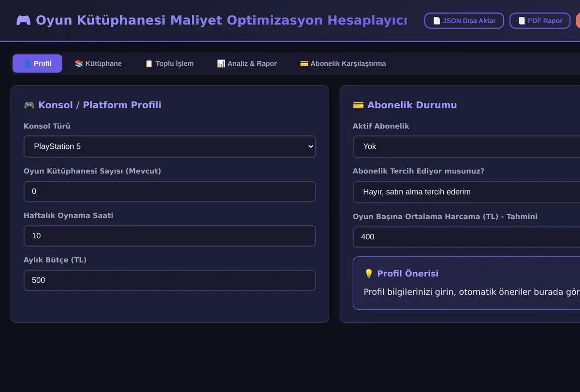Click the gamepad icon beside Konsol / Platform Profili
580x392 pixels.
point(29,105)
